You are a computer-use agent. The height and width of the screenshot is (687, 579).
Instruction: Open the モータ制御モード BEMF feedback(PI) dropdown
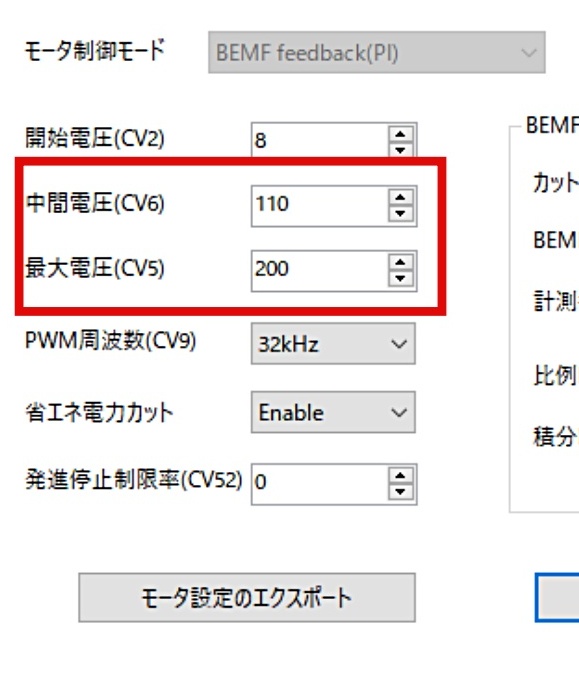pyautogui.click(x=377, y=53)
